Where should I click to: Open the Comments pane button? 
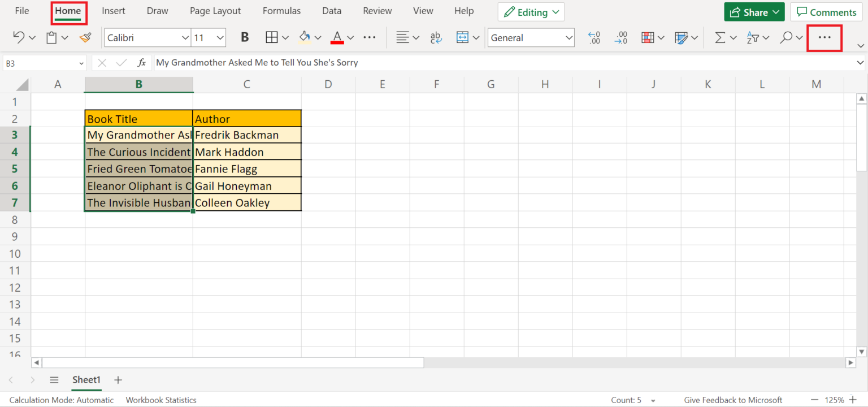[x=826, y=12]
